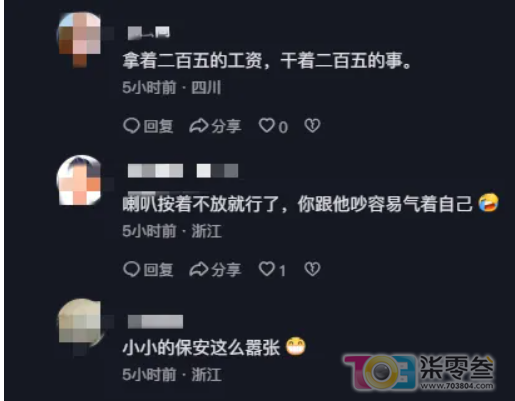Like the 喇叭 comment with the heart icon

tap(267, 269)
